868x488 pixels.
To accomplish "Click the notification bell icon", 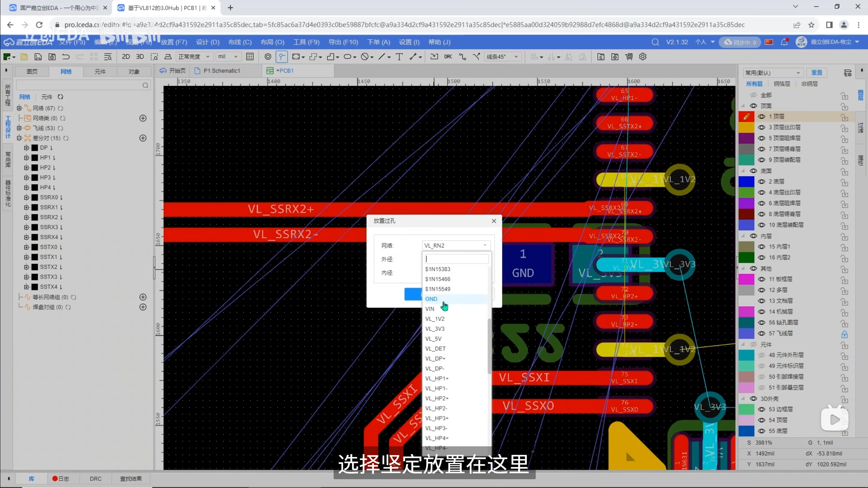I will tap(784, 42).
